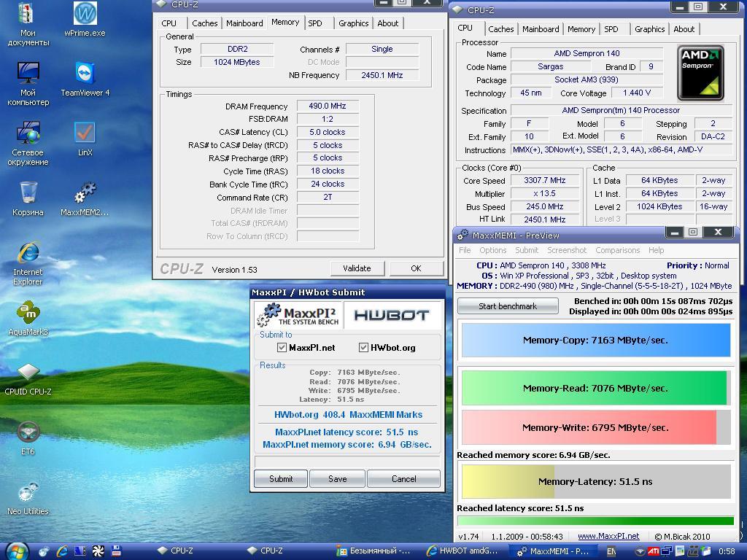This screenshot has width=747, height=560.
Task: Click the MaxxPI² logo in submit dialog
Action: pos(298,315)
